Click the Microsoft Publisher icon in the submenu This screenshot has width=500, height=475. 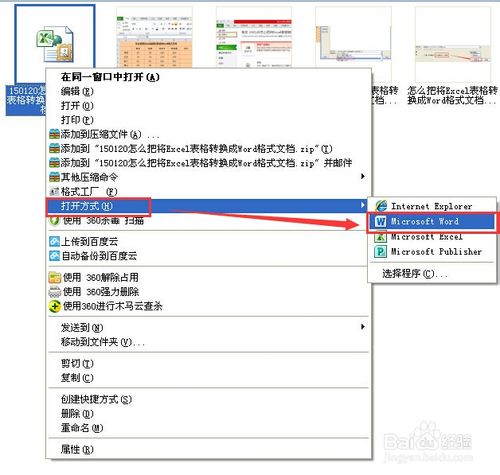[380, 251]
